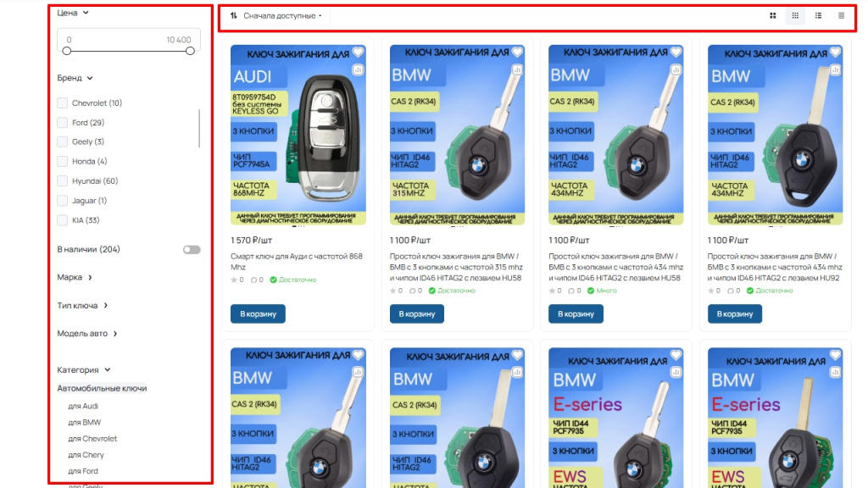Select the 'для Chevrolet' category link

(92, 439)
